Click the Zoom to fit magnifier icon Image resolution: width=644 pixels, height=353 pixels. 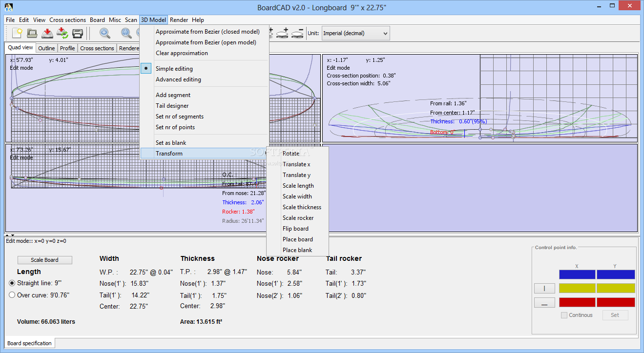pos(126,33)
